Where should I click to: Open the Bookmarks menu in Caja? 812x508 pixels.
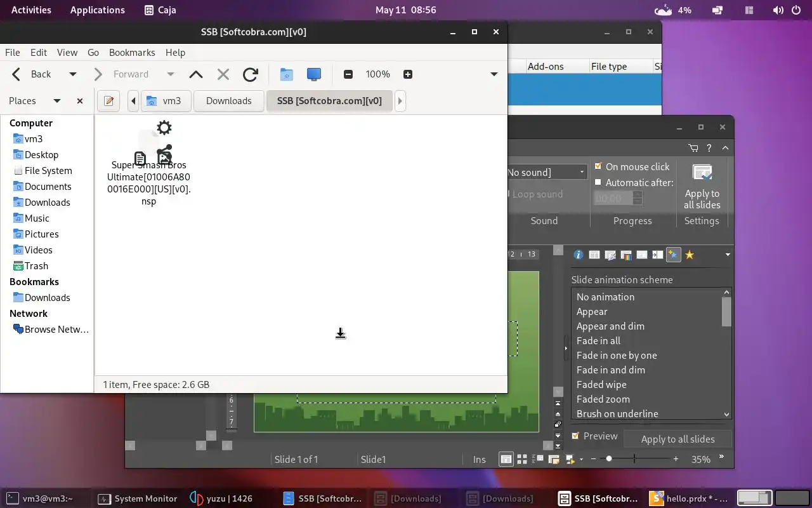[x=132, y=53]
